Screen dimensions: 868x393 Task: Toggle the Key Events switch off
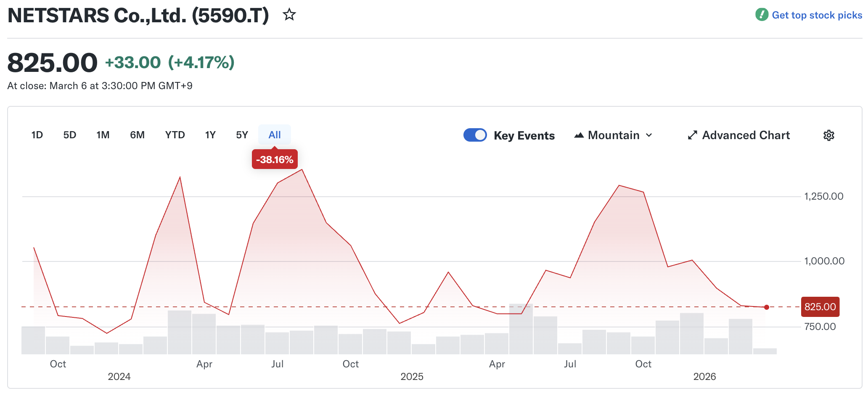(x=475, y=135)
